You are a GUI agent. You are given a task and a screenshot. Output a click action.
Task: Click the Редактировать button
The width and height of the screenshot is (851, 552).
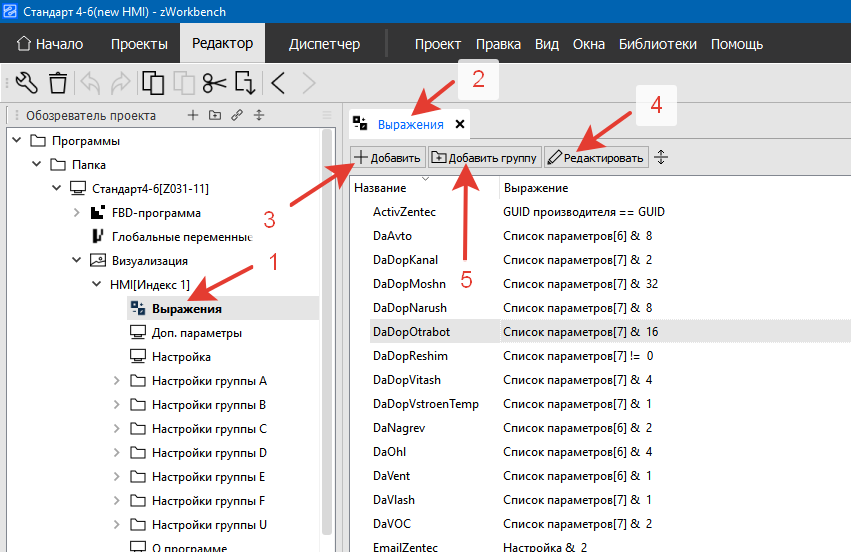pos(596,157)
